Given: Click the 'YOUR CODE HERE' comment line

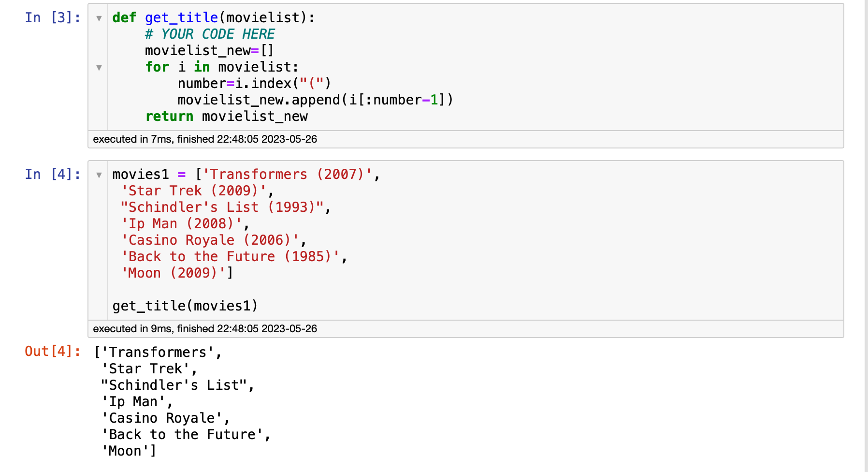Looking at the screenshot, I should [x=210, y=34].
